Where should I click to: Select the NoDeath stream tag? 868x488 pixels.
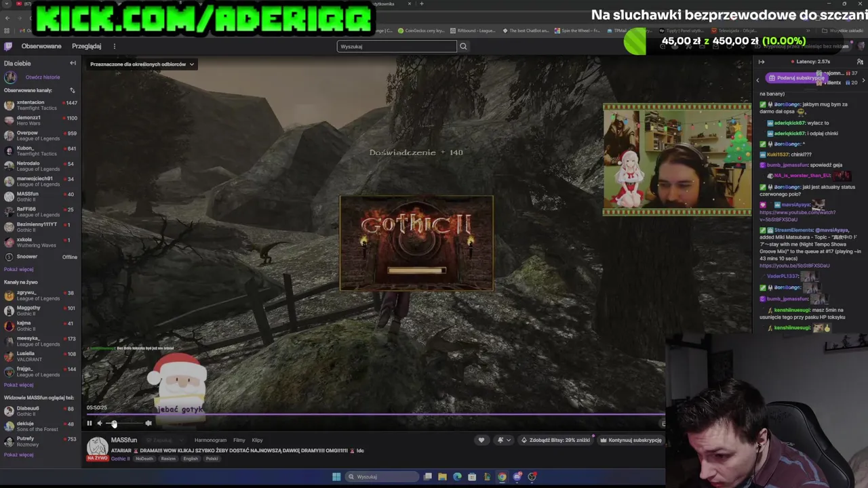tap(144, 459)
